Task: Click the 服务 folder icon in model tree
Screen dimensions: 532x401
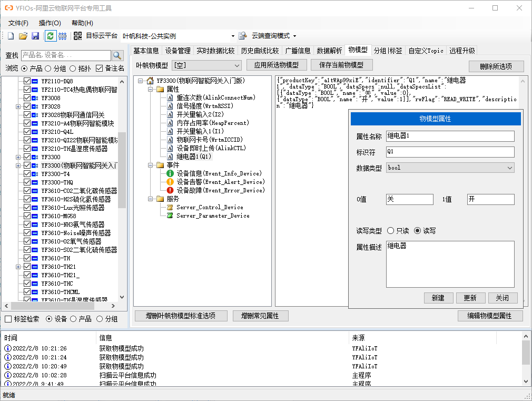Action: [x=160, y=199]
